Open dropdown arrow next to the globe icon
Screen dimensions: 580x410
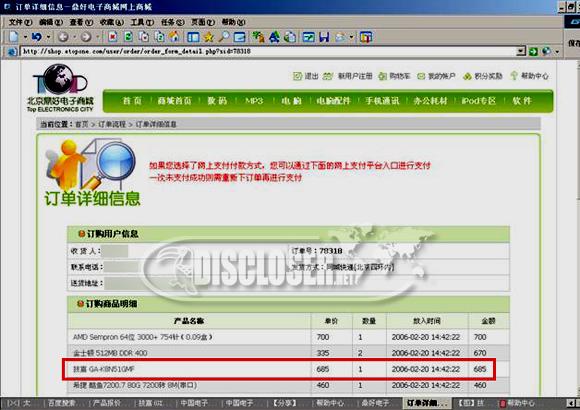coord(557,52)
